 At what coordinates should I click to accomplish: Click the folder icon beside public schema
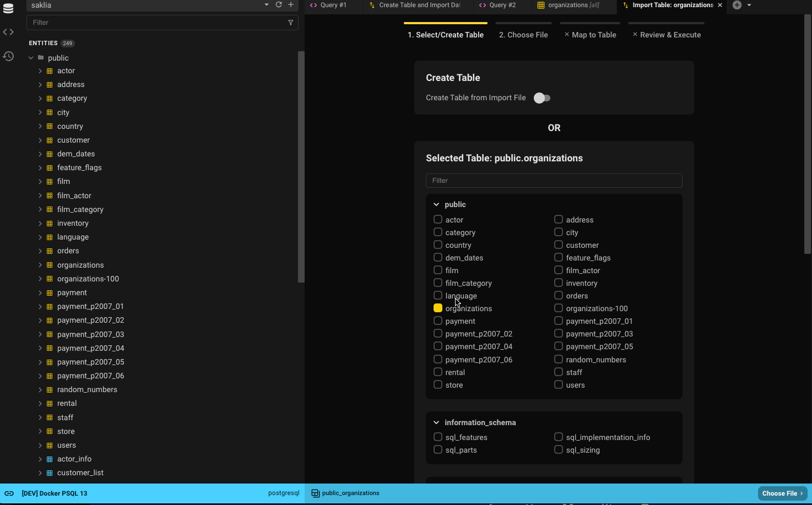coord(41,58)
